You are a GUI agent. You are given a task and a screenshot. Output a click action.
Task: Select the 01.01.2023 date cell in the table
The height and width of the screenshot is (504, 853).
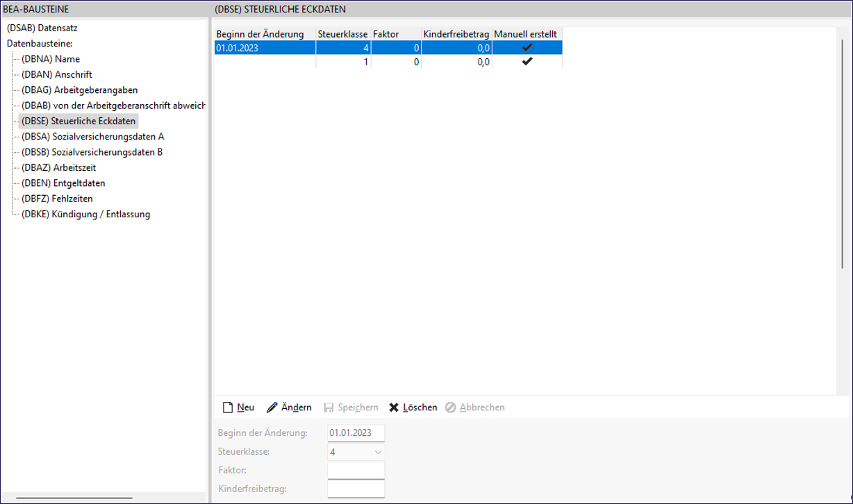[265, 48]
